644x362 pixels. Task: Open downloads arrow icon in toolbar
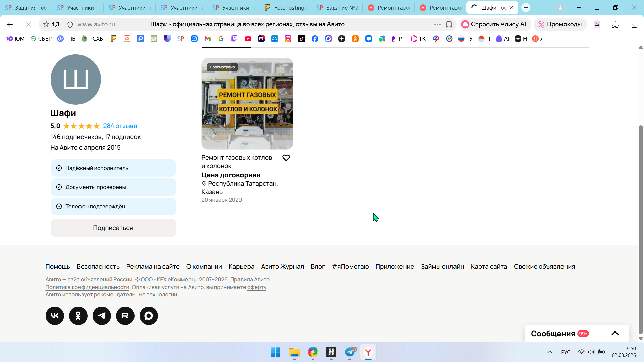634,24
